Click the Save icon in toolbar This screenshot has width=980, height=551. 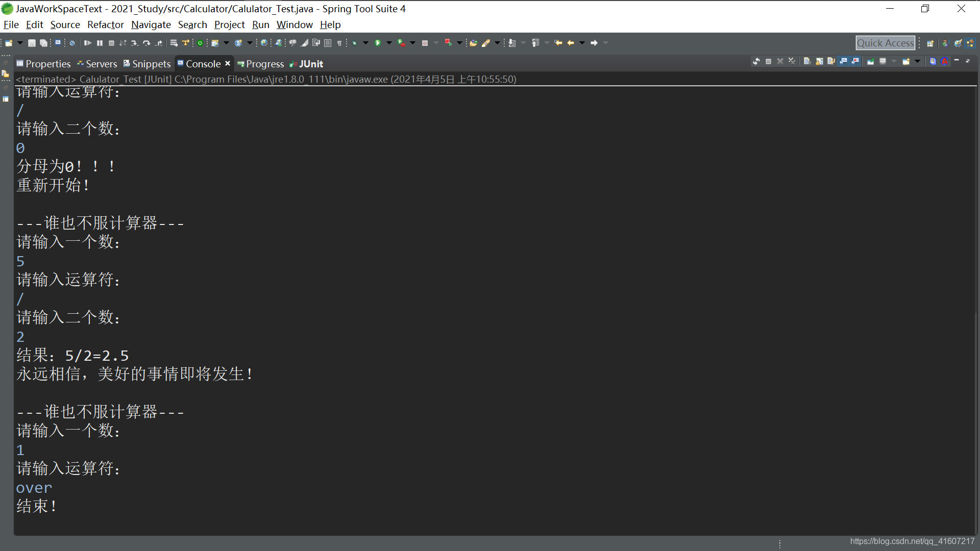point(31,43)
